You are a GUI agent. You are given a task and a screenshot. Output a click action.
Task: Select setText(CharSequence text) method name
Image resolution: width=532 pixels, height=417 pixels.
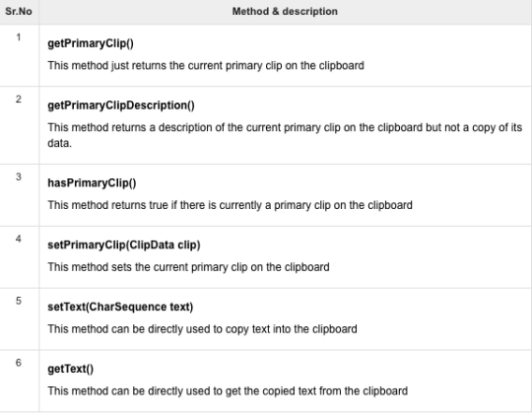pos(120,307)
